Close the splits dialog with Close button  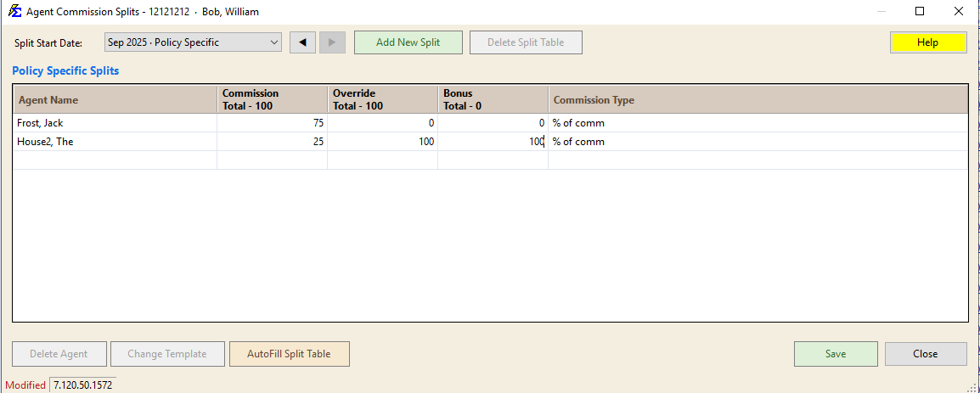tap(926, 354)
